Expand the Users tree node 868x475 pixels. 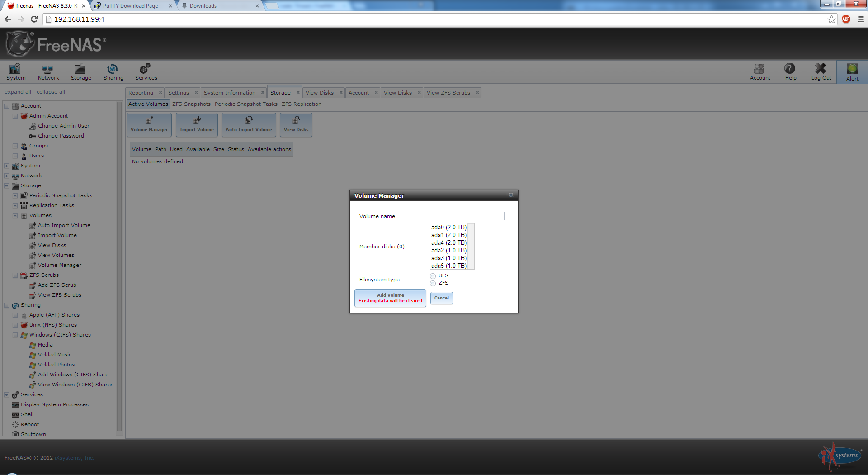15,156
